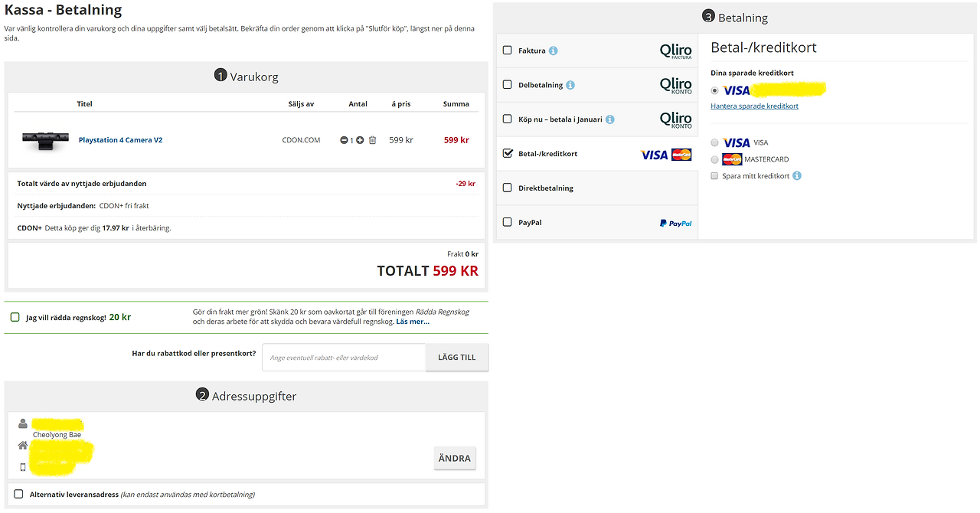Tick Köp nu – betala i Januari
Viewport: 980px width, 513px height.
tap(507, 119)
